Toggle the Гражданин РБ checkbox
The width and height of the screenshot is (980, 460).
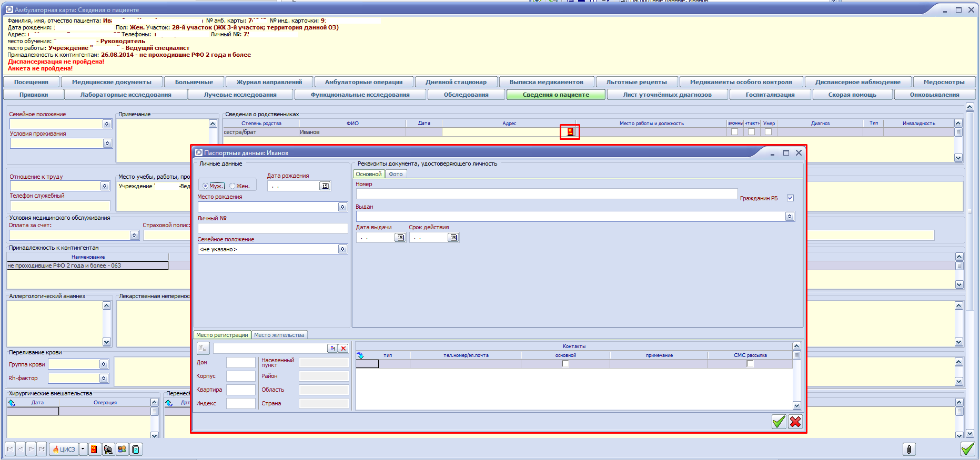(x=790, y=198)
